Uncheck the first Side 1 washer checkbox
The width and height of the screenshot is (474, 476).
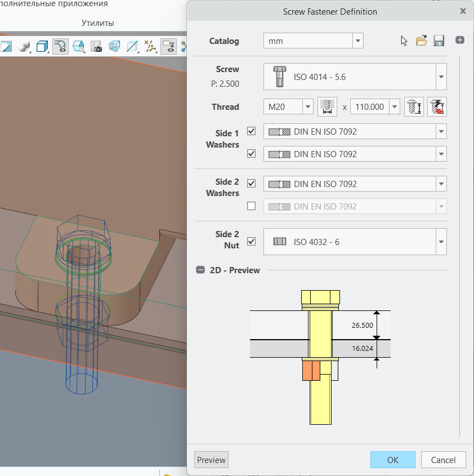pyautogui.click(x=251, y=131)
